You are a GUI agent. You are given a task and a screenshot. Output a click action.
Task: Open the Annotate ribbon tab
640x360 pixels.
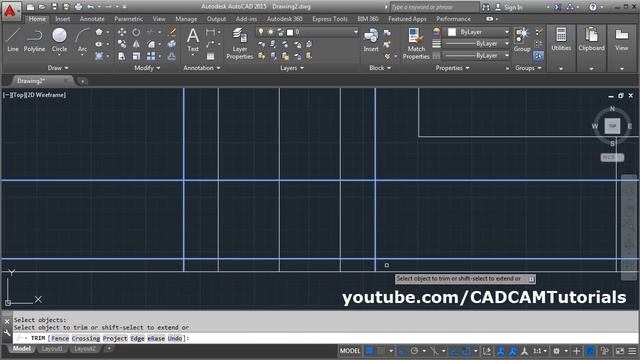point(92,19)
